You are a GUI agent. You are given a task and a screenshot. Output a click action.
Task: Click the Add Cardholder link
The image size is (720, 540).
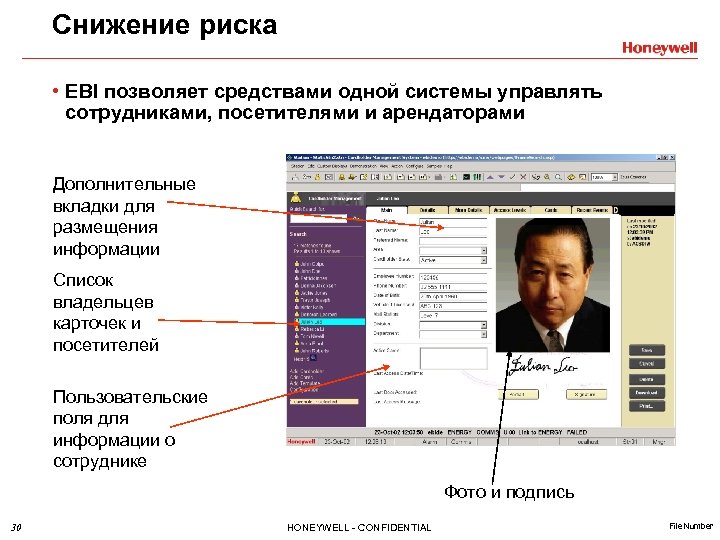[306, 371]
